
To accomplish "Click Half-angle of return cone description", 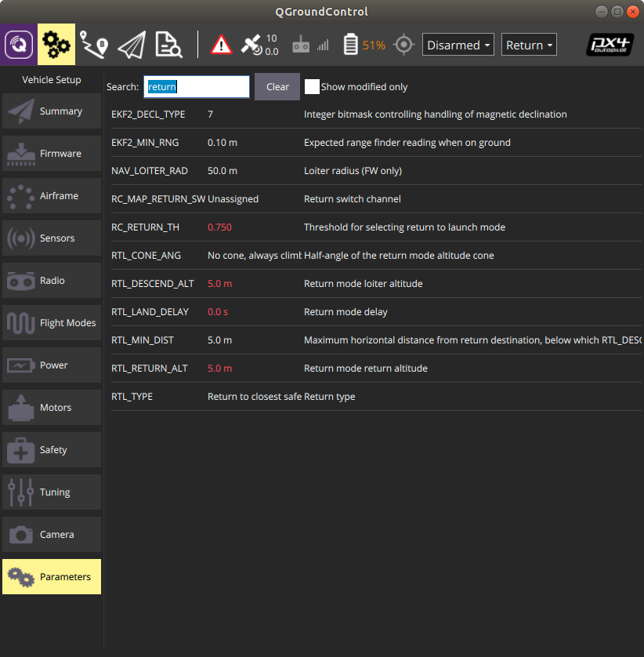I will point(399,256).
